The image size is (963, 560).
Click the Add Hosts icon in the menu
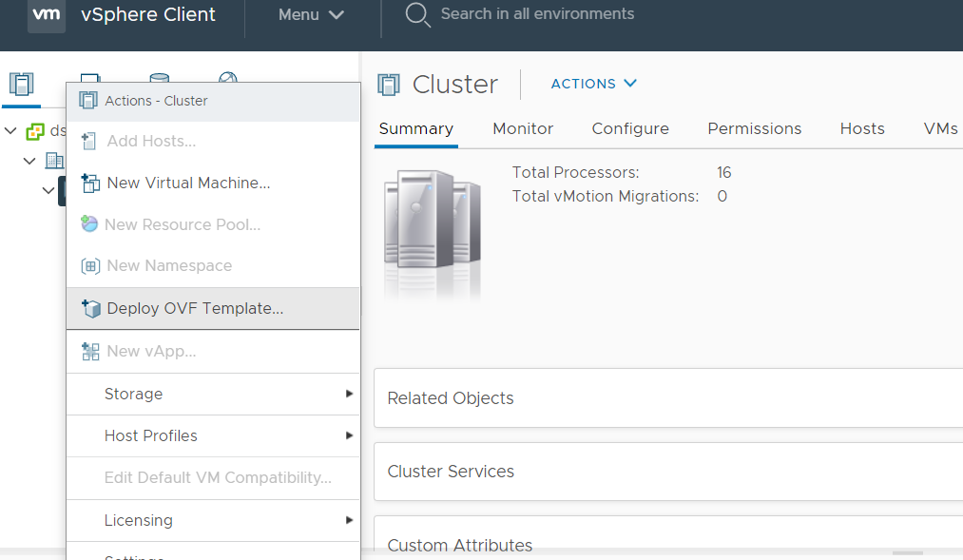coord(89,142)
